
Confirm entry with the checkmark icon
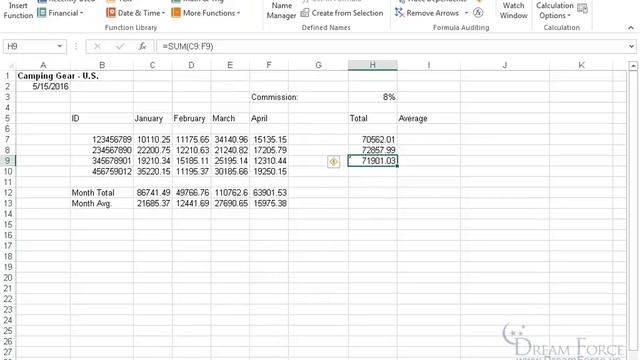[120, 46]
